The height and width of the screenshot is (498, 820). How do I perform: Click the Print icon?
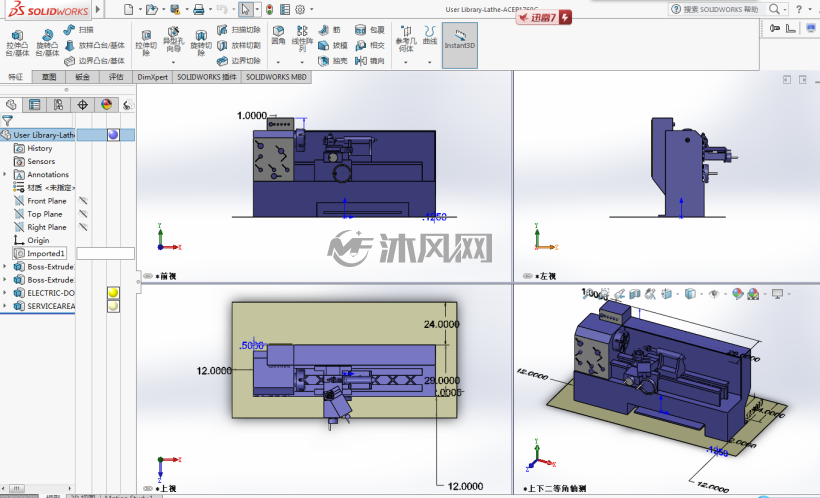pyautogui.click(x=199, y=9)
